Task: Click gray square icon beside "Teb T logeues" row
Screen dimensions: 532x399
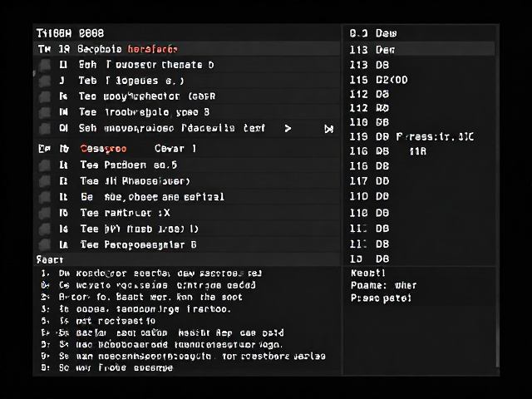Action: pyautogui.click(x=44, y=81)
